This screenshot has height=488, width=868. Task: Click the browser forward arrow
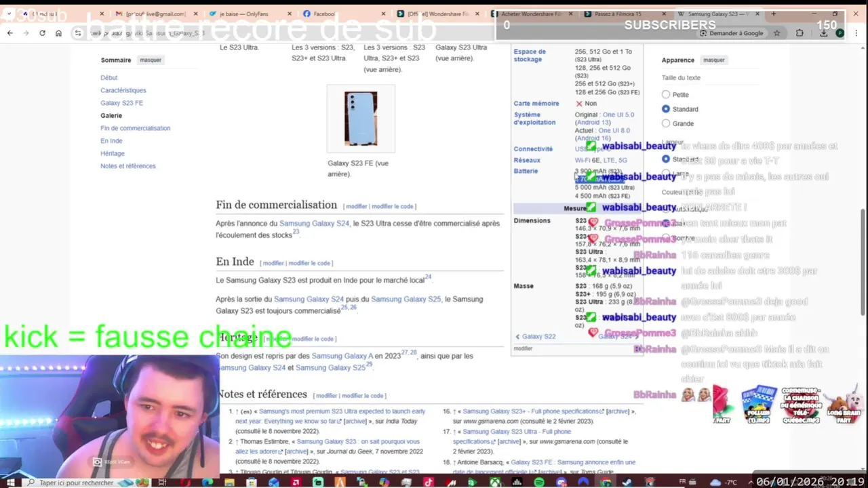tap(26, 33)
